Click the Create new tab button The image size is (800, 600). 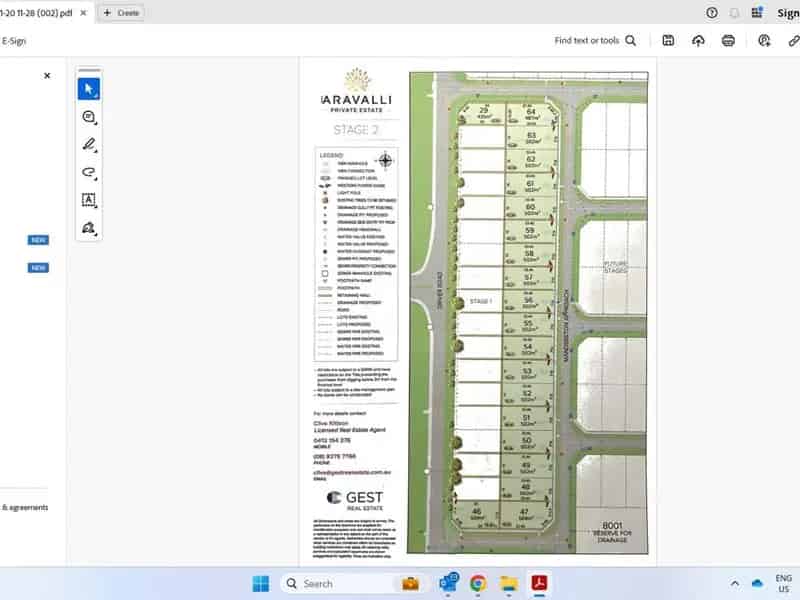coord(122,13)
